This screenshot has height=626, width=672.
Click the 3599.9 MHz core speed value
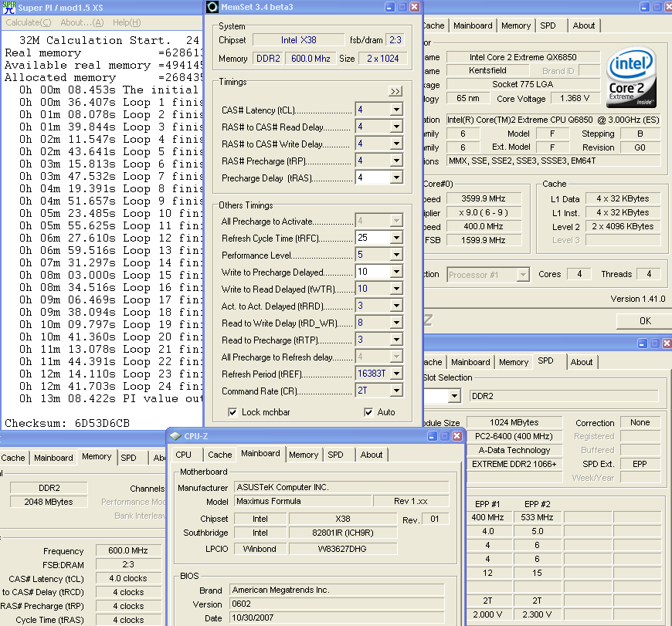[x=484, y=198]
